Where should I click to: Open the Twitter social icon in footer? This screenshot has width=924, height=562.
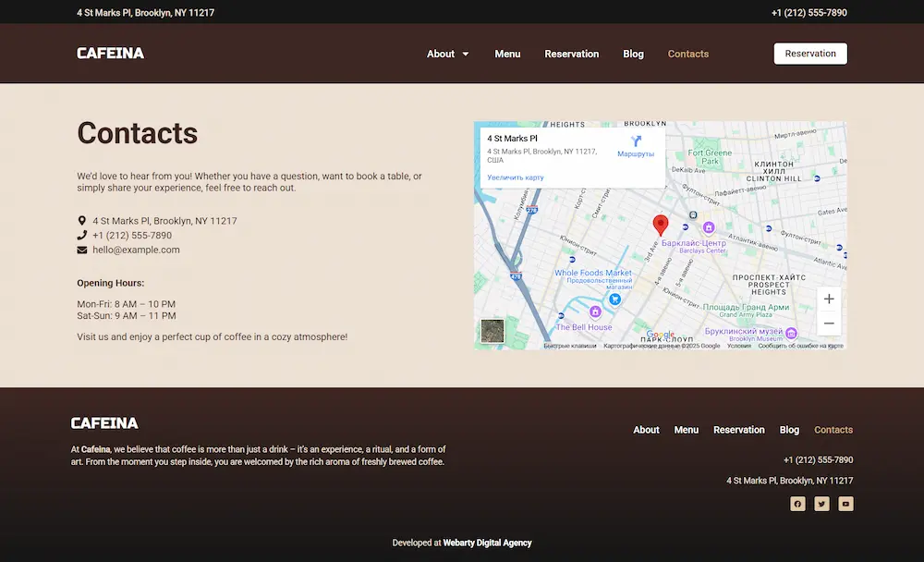[x=821, y=504]
